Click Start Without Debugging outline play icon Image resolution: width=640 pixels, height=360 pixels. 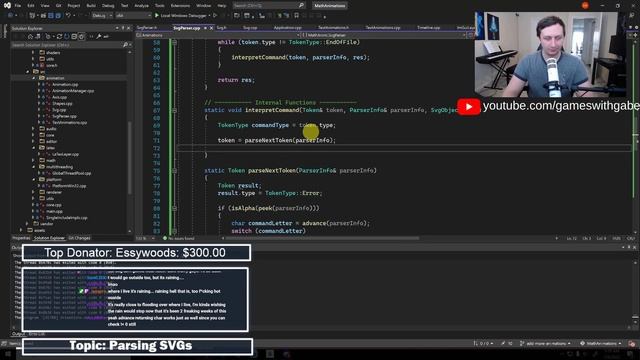click(x=215, y=16)
